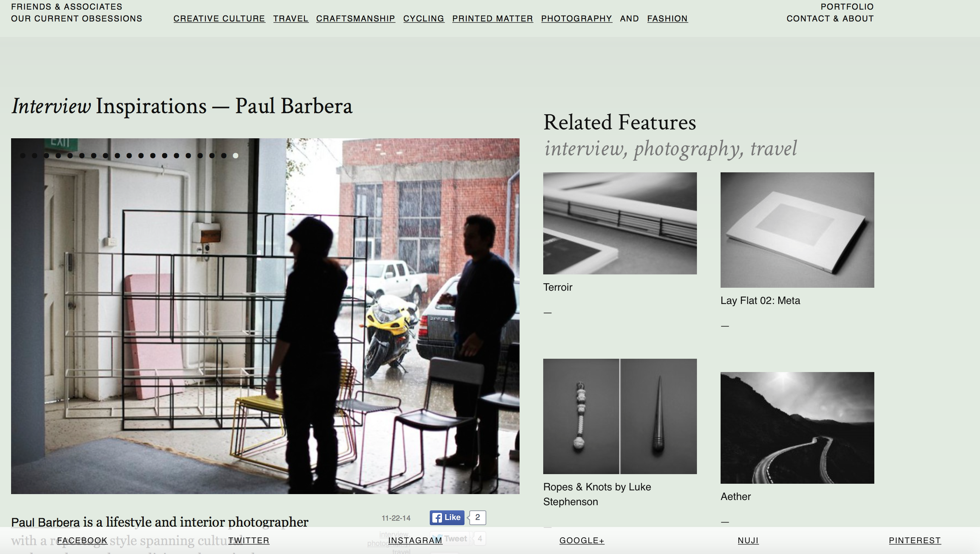This screenshot has width=980, height=554.
Task: Open the Portfolio page
Action: tap(847, 7)
